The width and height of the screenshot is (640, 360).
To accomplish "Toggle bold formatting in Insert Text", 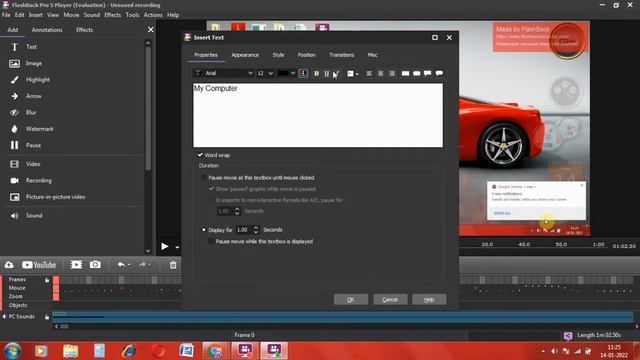I will (316, 73).
